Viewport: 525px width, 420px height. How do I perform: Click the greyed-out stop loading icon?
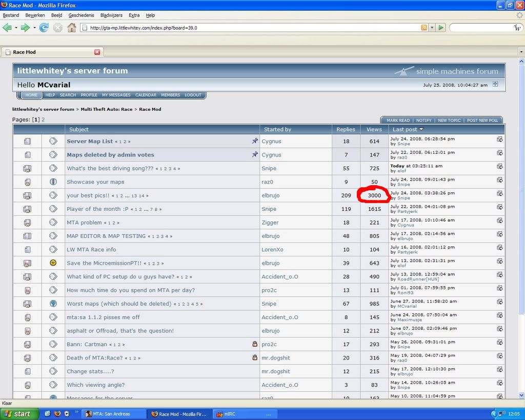tap(57, 28)
